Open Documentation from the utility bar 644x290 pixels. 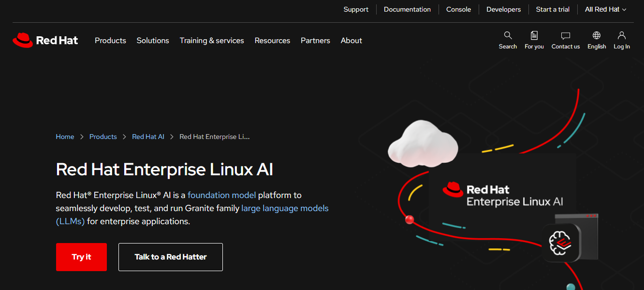tap(407, 9)
